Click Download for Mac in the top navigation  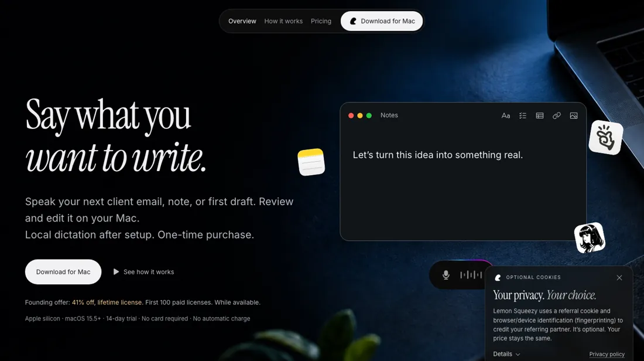[382, 21]
